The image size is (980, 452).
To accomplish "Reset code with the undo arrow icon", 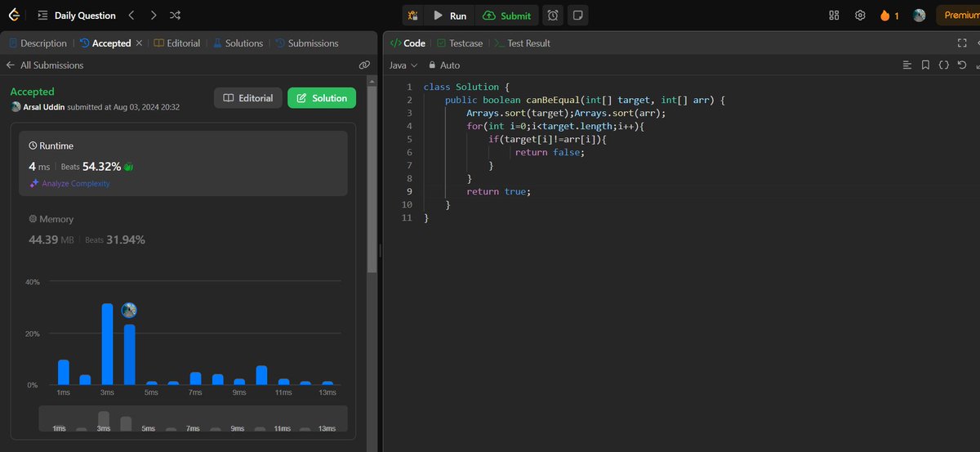I will click(x=961, y=65).
